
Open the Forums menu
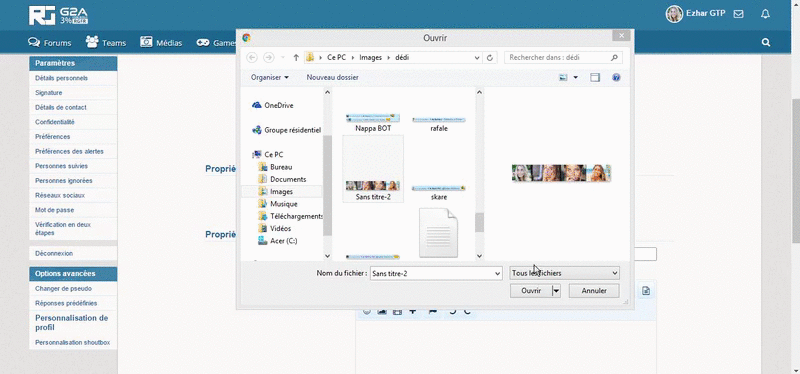point(50,43)
